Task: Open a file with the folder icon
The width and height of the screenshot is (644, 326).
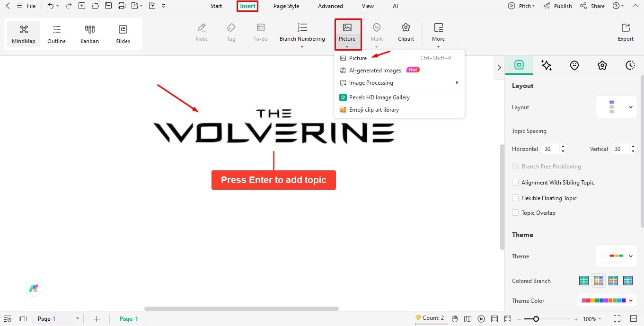Action: pos(95,6)
